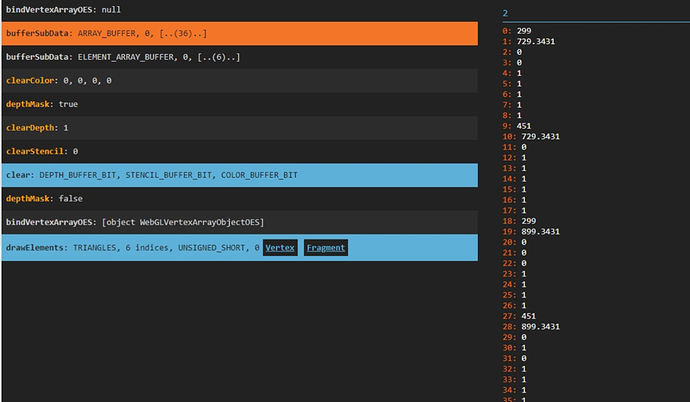The image size is (690, 402).
Task: Click bindVertexArrayOES WebGLVertexArrayObjectOES command
Action: 238,221
